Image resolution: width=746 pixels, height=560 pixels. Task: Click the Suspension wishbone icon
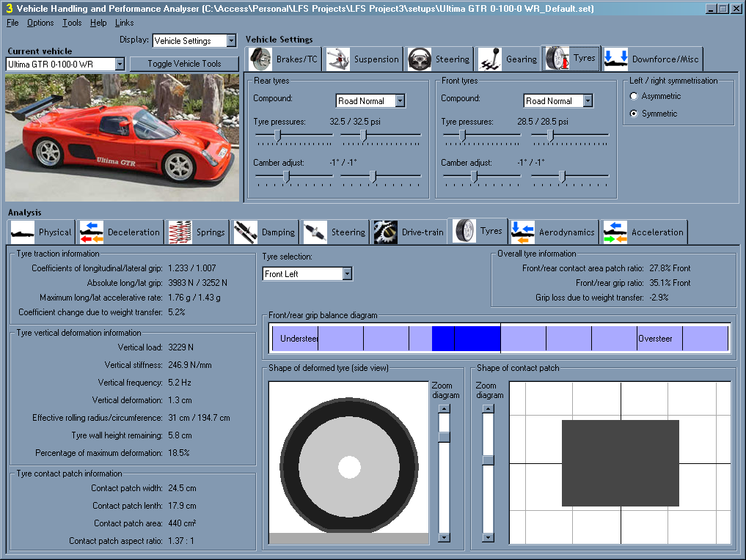(x=338, y=59)
